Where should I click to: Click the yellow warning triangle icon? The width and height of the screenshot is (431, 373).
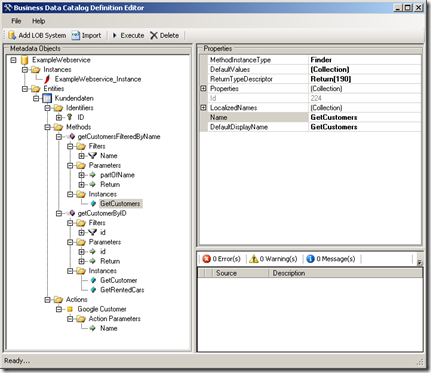[x=254, y=259]
